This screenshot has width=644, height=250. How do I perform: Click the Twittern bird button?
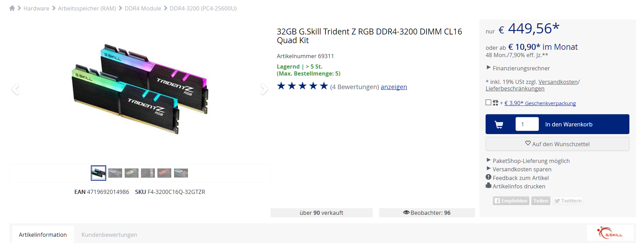568,201
